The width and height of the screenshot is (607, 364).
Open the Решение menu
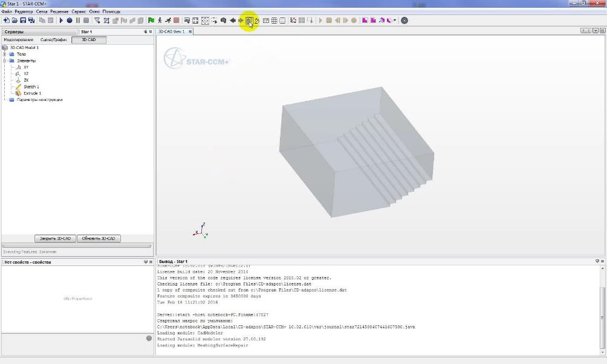coord(59,11)
